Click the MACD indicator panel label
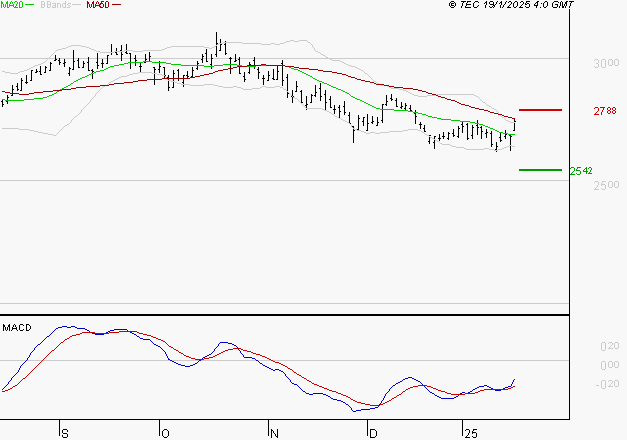Screen dimensions: 627x440 16,328
